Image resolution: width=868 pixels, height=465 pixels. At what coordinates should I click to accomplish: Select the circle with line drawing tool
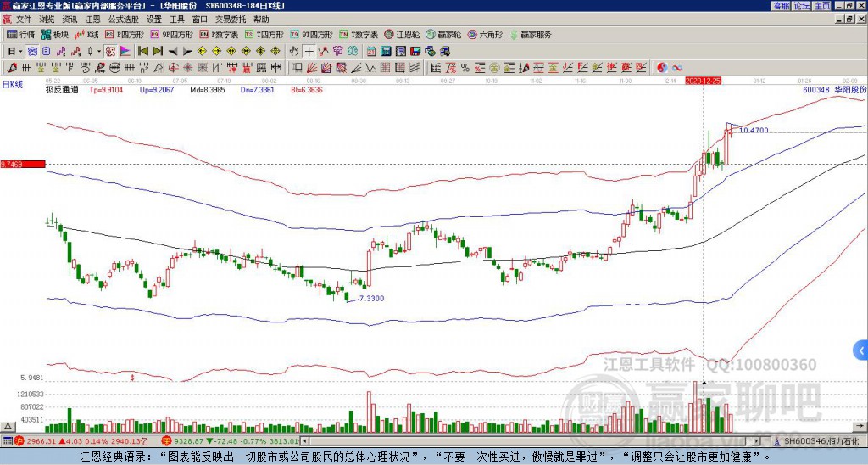pos(114,68)
